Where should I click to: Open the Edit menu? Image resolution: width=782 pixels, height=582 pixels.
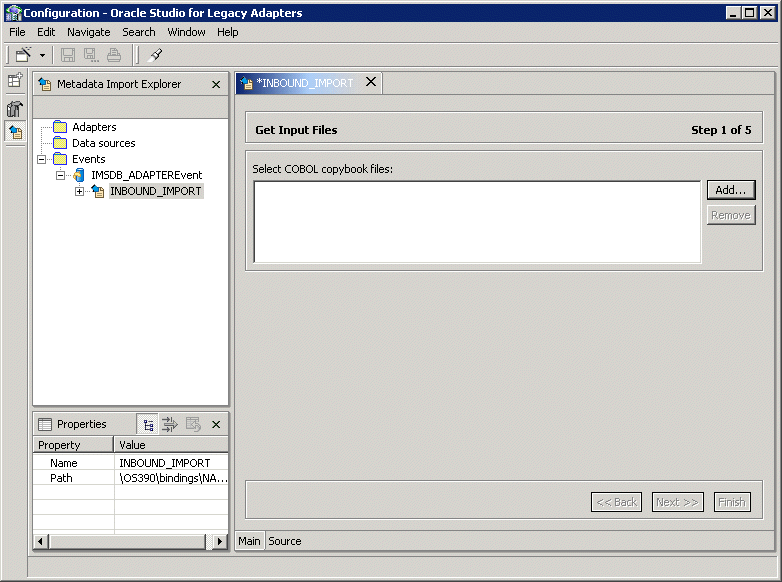[x=46, y=32]
